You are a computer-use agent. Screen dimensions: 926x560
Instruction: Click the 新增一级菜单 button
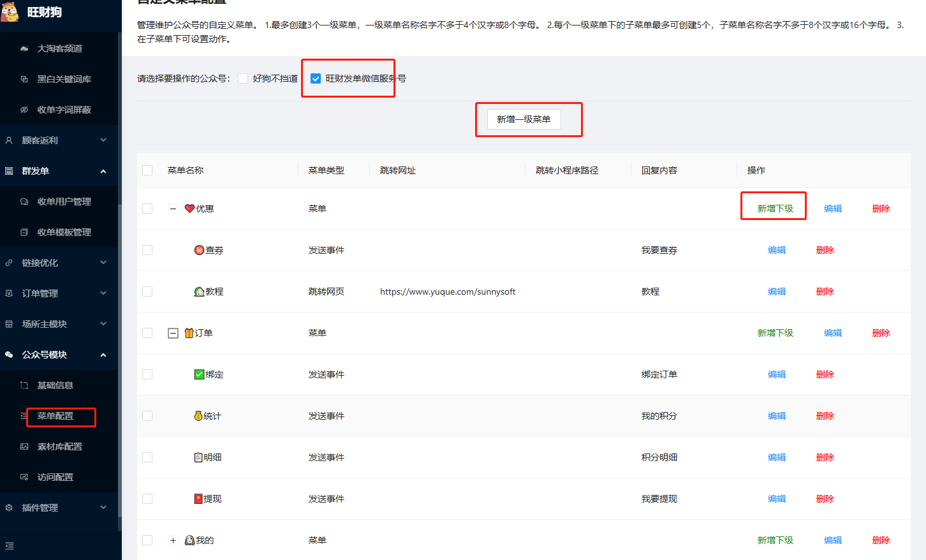pyautogui.click(x=524, y=119)
